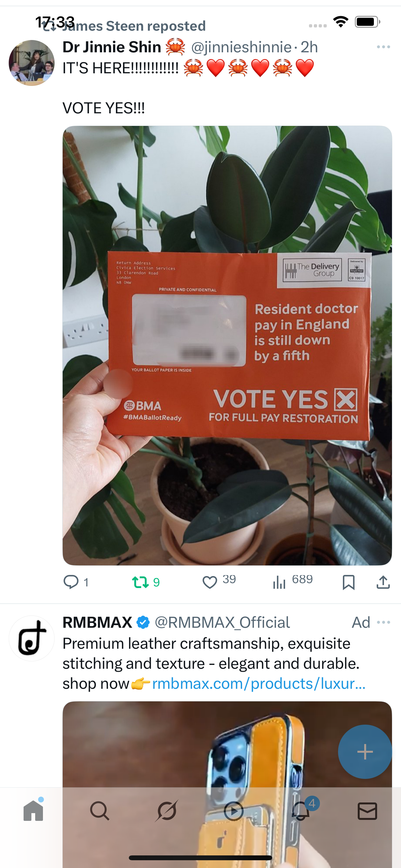
Task: Open the rmbmax.com products link
Action: click(259, 684)
